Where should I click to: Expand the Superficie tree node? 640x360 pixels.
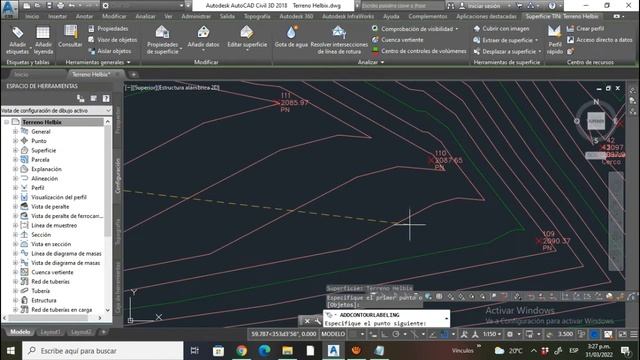15,150
